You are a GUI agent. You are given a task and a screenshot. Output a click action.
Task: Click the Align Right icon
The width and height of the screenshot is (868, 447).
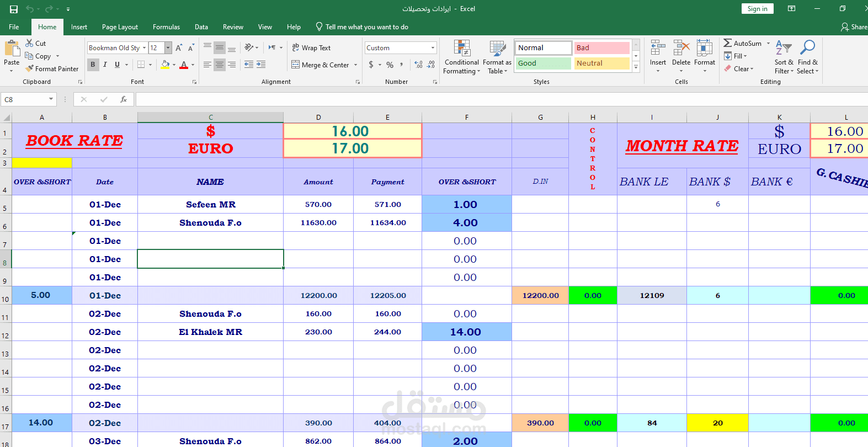(x=232, y=65)
